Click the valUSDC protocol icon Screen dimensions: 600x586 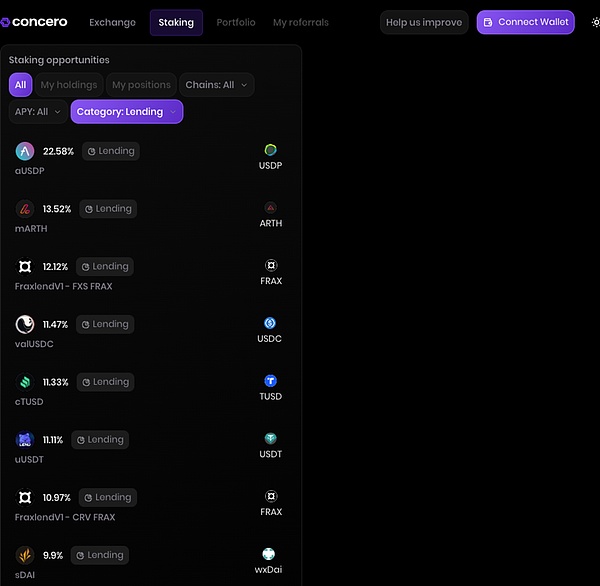[25, 324]
